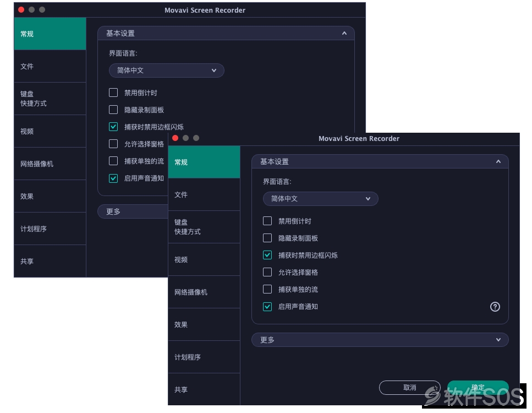Enable 捕获单独的流 checkbox in front window
Image resolution: width=532 pixels, height=413 pixels.
[267, 289]
